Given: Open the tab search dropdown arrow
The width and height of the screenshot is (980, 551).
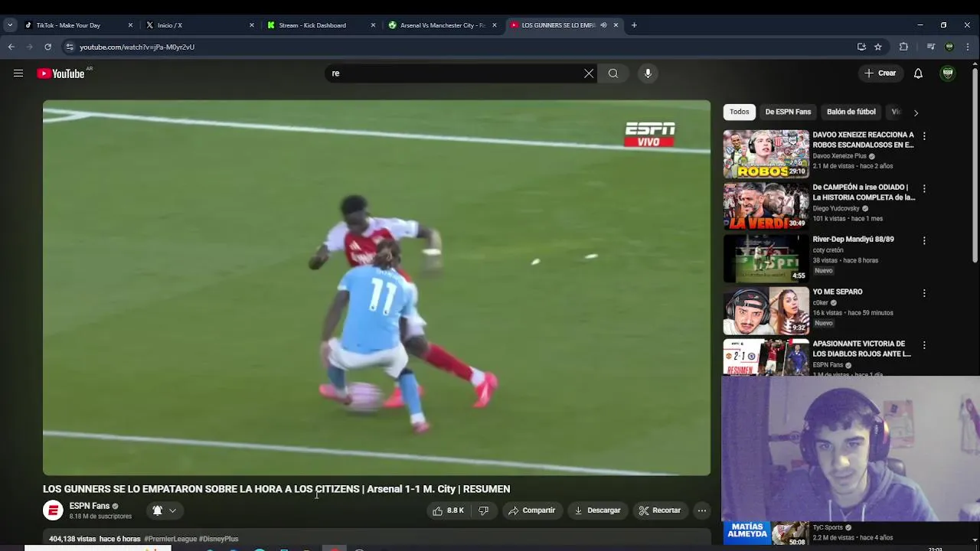Looking at the screenshot, I should point(10,25).
